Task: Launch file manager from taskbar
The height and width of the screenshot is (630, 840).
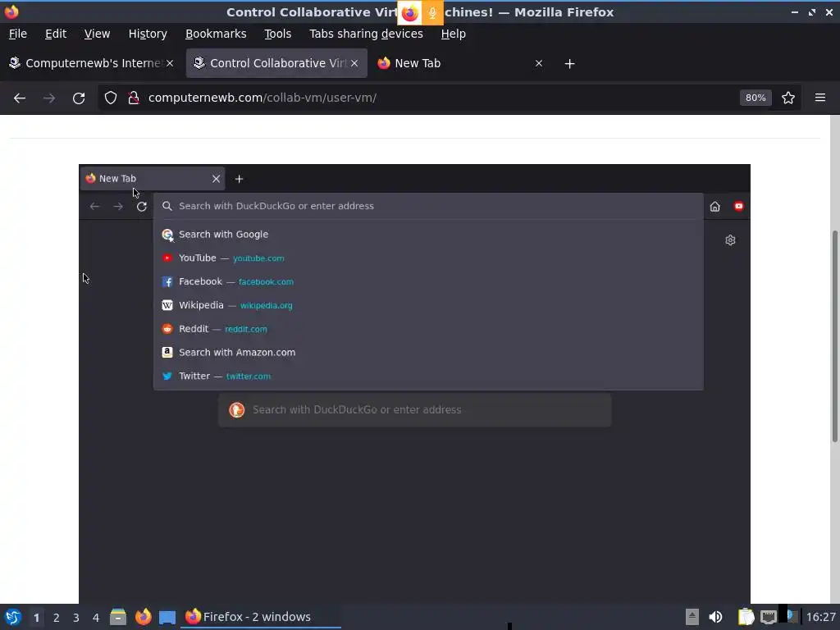Action: coord(118,617)
